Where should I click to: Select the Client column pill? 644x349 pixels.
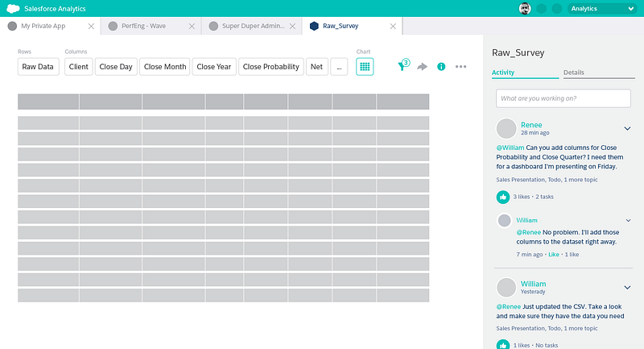point(78,67)
